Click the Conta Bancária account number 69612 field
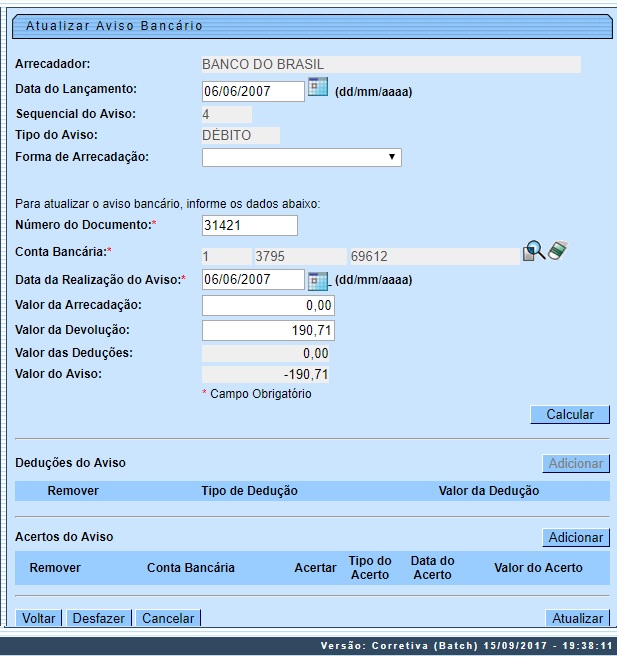This screenshot has height=657, width=617. pyautogui.click(x=432, y=256)
